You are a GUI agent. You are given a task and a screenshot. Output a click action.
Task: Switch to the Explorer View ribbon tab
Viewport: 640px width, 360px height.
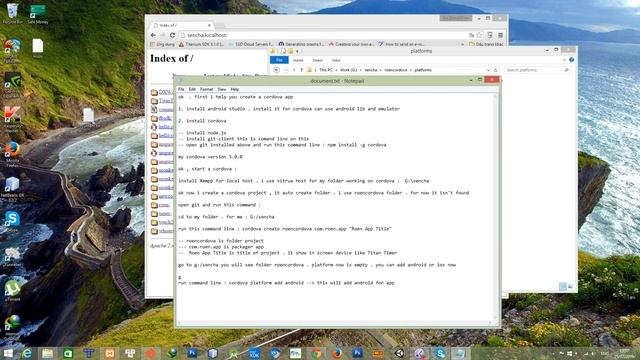pos(336,60)
